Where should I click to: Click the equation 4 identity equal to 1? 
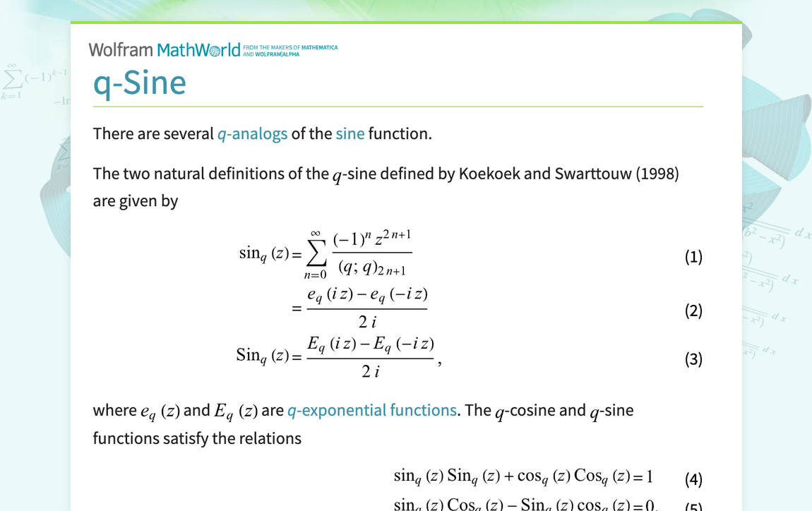[523, 476]
